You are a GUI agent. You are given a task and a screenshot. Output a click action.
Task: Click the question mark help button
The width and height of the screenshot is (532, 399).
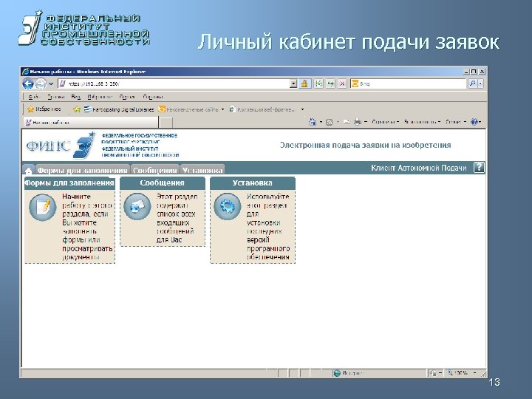coord(479,167)
